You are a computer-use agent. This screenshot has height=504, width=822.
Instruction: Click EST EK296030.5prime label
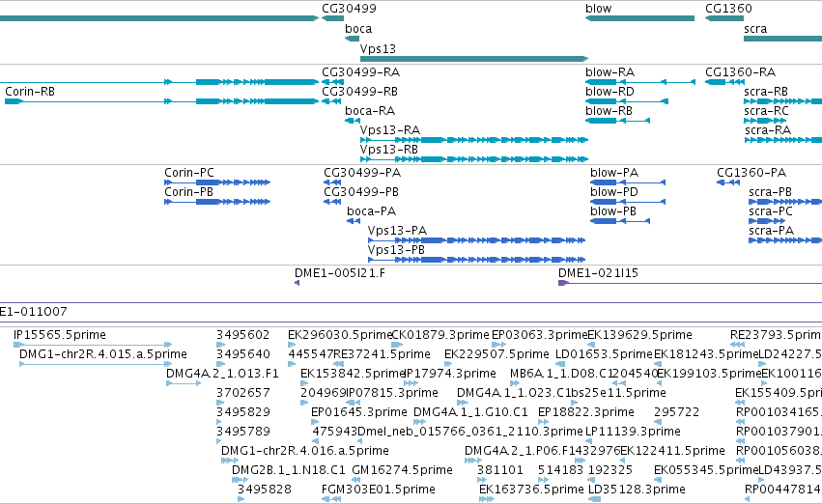click(340, 335)
